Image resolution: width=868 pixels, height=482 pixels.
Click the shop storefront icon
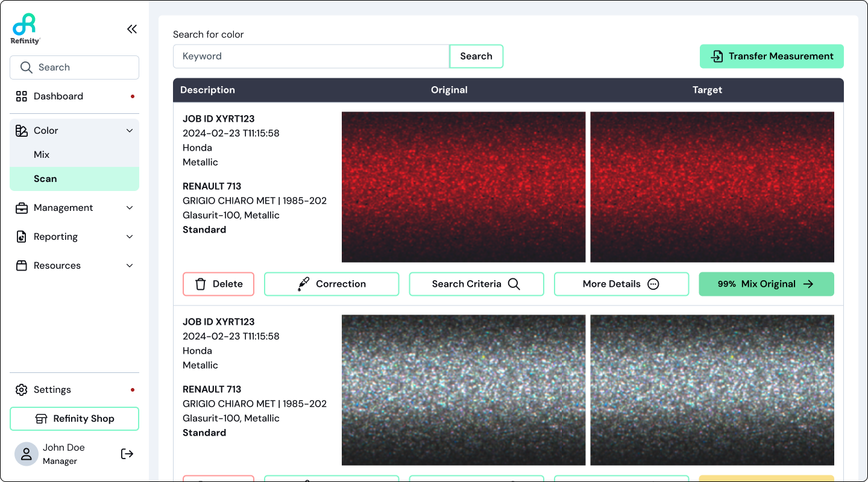tap(42, 419)
